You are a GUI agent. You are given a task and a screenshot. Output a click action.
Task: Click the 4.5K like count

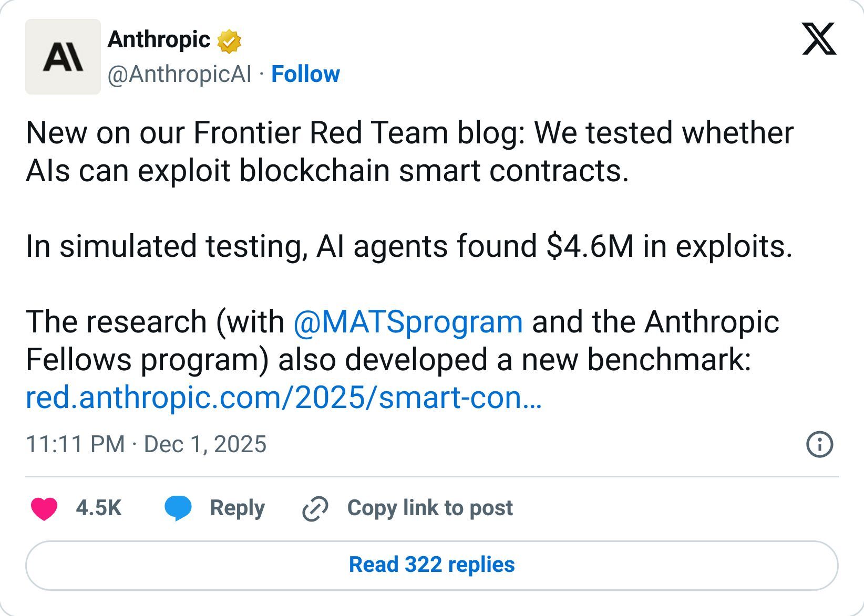coord(98,507)
